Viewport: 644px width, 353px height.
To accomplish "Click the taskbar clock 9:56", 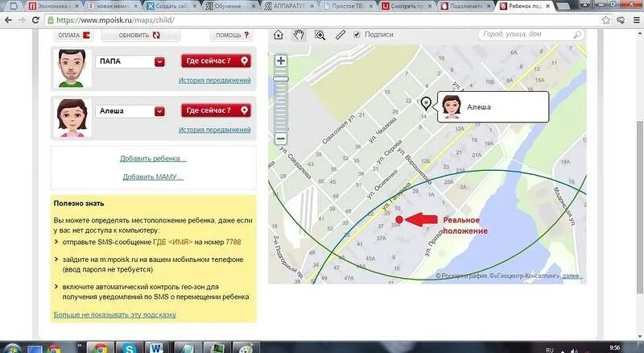I will point(614,348).
